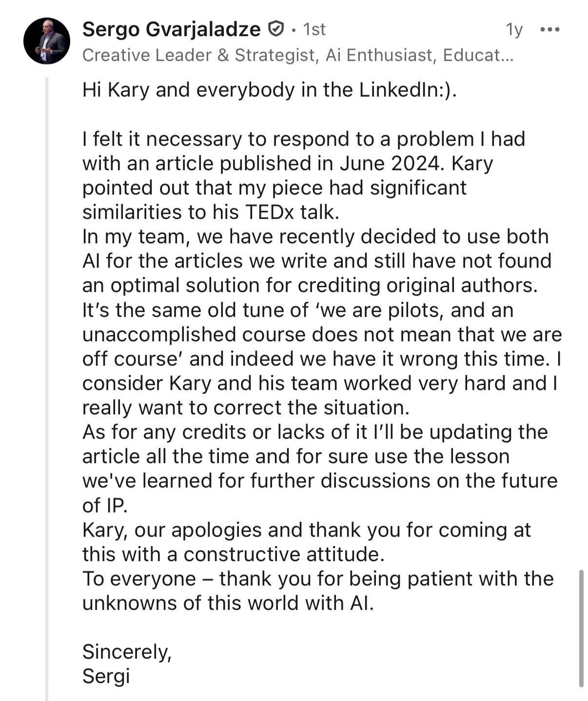Click the short line reading 'of IP.'
This screenshot has width=588, height=701.
tap(105, 506)
